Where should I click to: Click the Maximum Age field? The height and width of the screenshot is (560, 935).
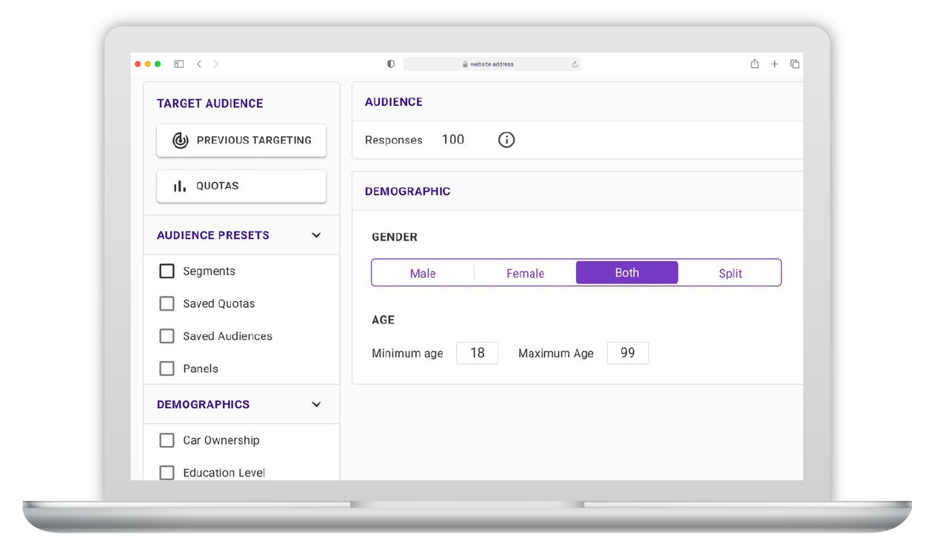pos(628,353)
